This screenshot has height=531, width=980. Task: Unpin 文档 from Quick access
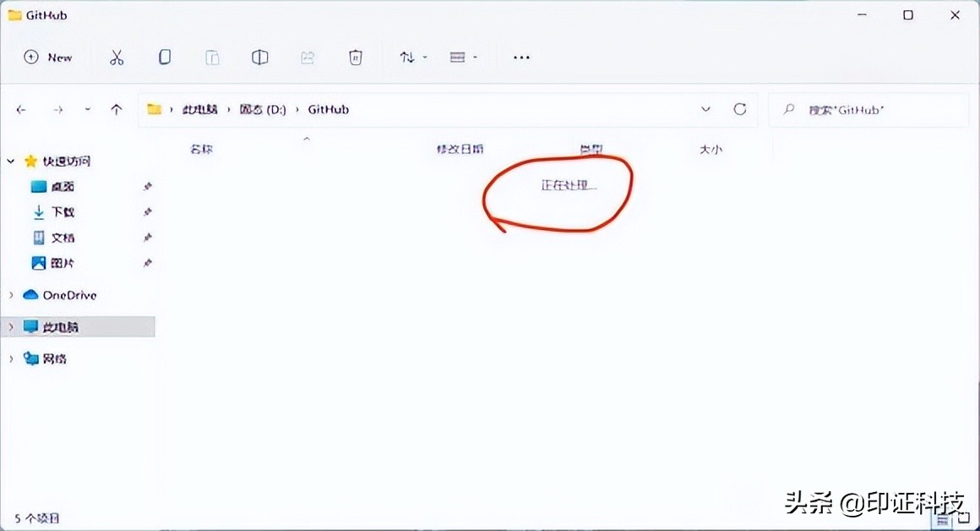click(148, 238)
